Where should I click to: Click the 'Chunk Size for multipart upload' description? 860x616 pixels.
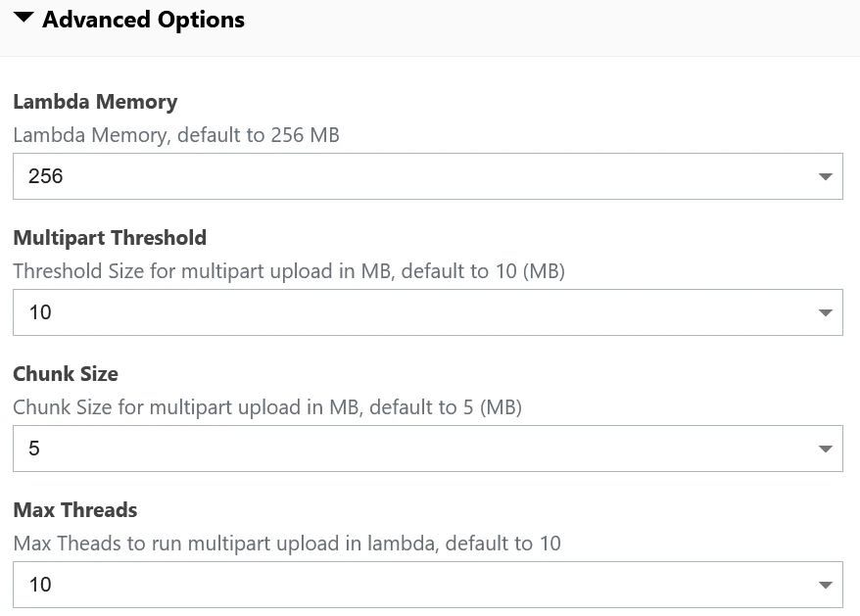(267, 407)
